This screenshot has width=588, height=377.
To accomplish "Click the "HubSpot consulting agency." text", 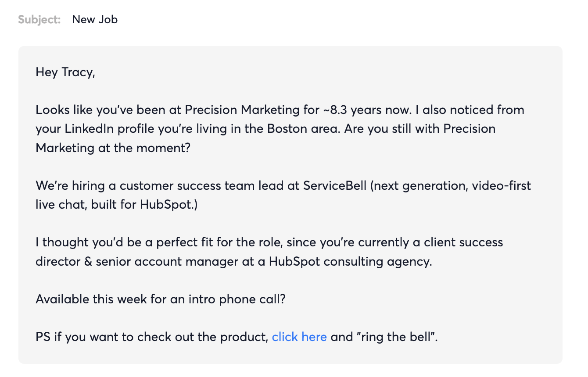I will pos(351,262).
